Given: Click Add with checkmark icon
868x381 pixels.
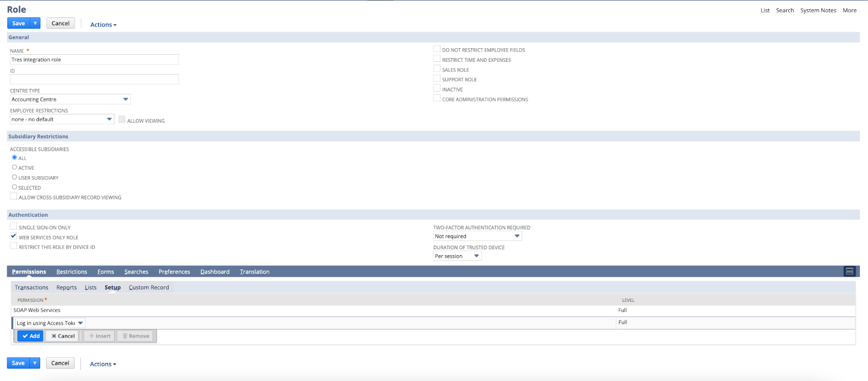Looking at the screenshot, I should tap(30, 336).
